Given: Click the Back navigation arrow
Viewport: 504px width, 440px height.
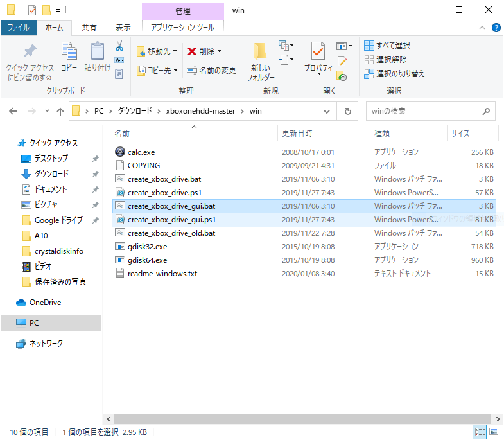Looking at the screenshot, I should coord(13,111).
